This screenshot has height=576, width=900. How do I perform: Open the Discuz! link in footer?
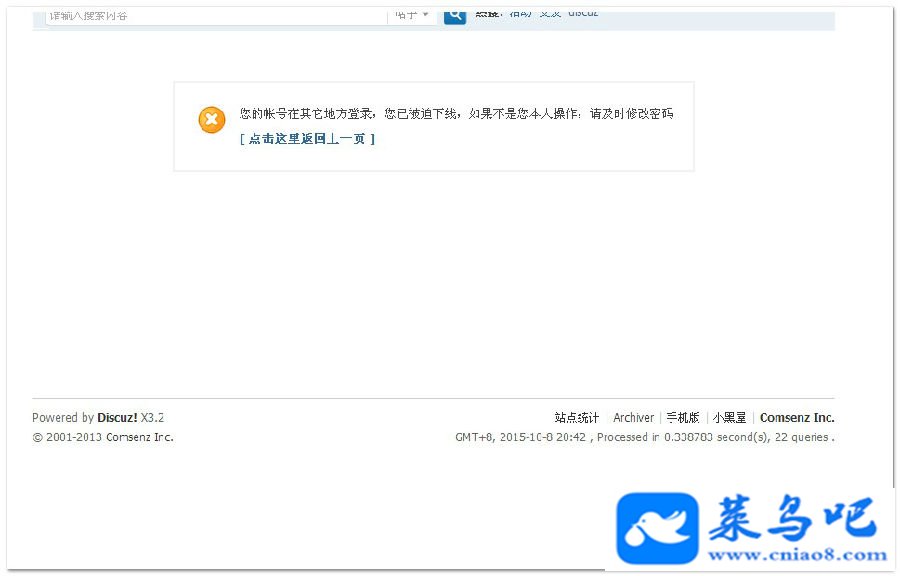point(117,418)
